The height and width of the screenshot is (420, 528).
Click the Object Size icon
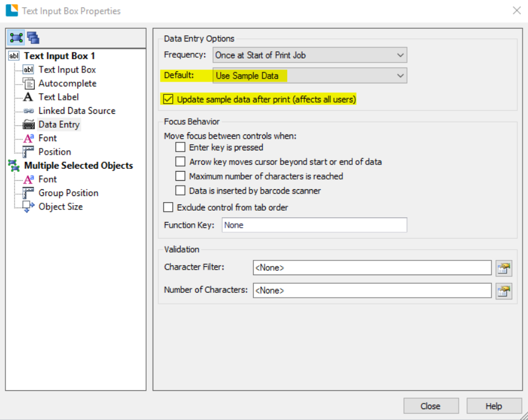coord(28,206)
